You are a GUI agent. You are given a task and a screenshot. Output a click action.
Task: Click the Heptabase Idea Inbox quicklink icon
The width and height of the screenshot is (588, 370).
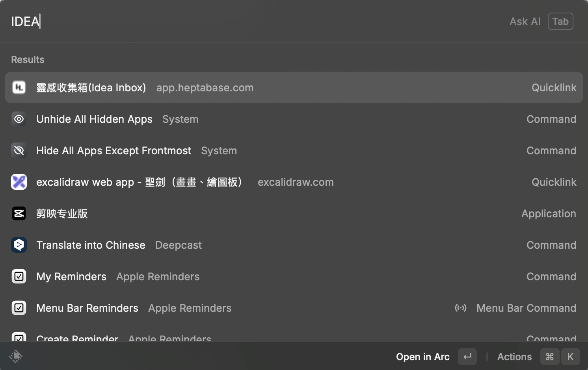[x=19, y=87]
